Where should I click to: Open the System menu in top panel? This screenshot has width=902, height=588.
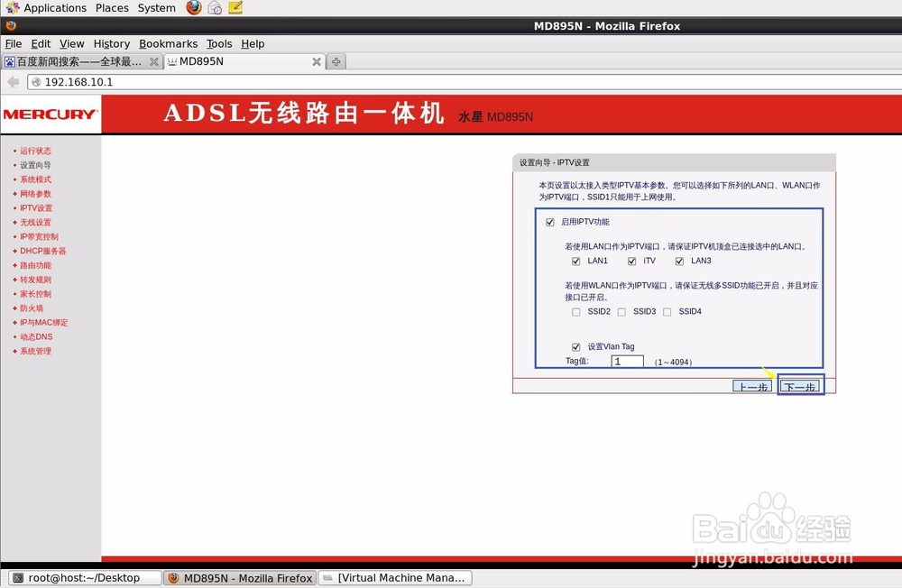point(156,8)
